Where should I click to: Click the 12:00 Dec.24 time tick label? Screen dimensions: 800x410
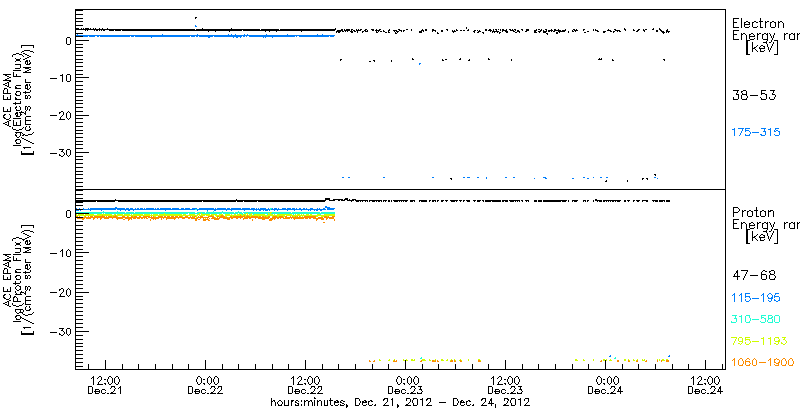pyautogui.click(x=705, y=386)
